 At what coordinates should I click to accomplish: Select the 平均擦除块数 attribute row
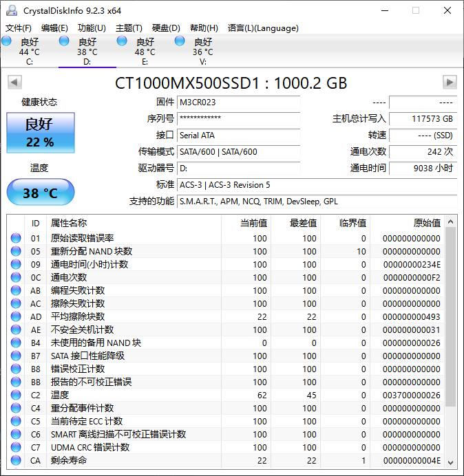226,316
